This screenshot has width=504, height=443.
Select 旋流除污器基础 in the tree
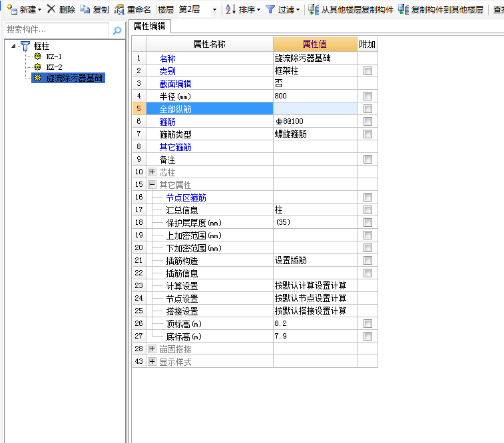(x=75, y=78)
